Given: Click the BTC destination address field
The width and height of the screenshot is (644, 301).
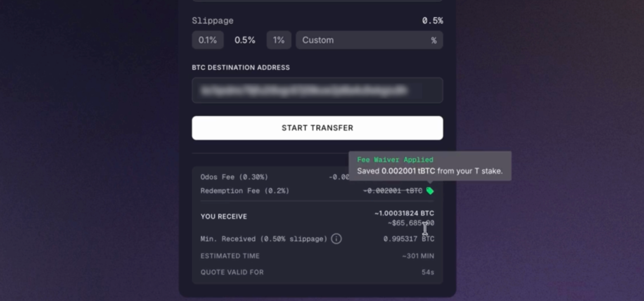Looking at the screenshot, I should pyautogui.click(x=317, y=90).
